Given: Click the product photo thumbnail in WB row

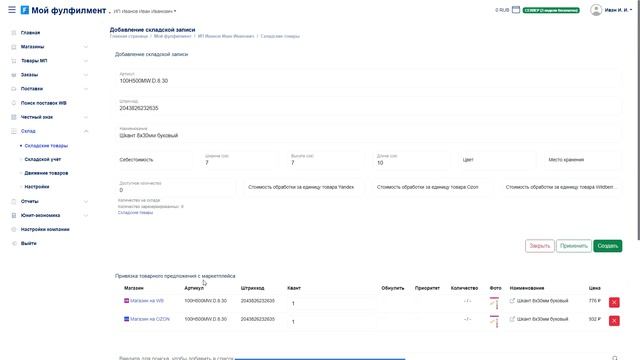Looking at the screenshot, I should coord(494,303).
